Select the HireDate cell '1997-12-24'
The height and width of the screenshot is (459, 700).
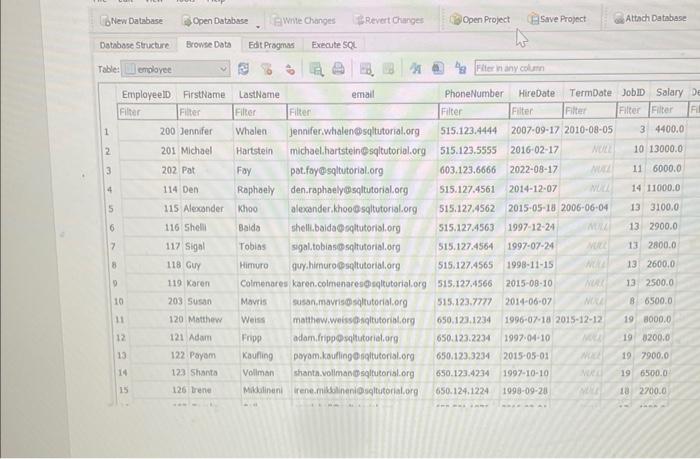click(x=530, y=227)
